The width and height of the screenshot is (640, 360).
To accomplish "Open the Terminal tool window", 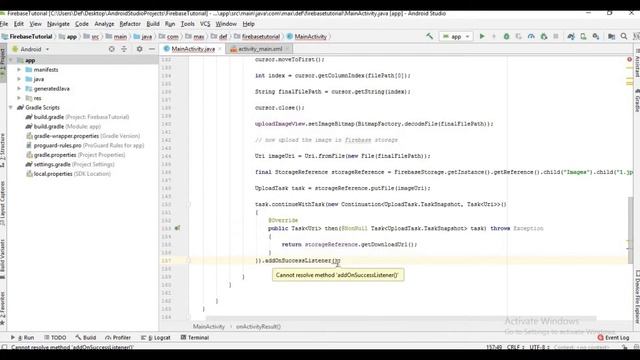I will [195, 338].
